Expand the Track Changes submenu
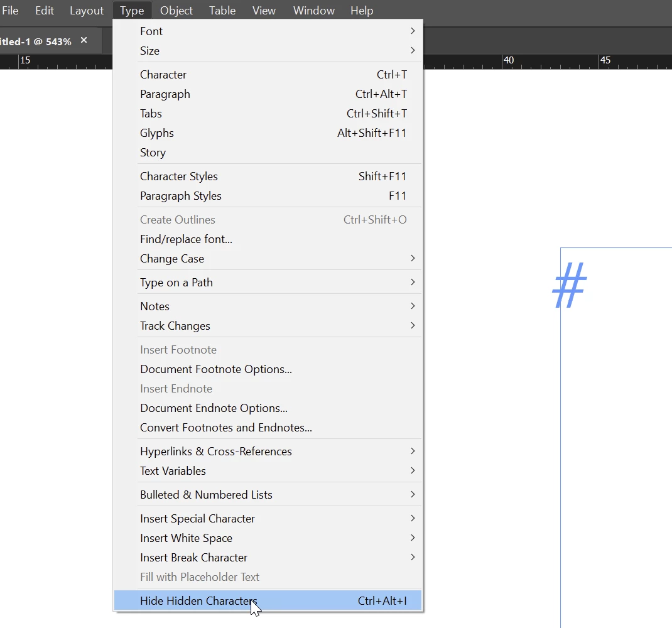The image size is (672, 628). [x=268, y=326]
